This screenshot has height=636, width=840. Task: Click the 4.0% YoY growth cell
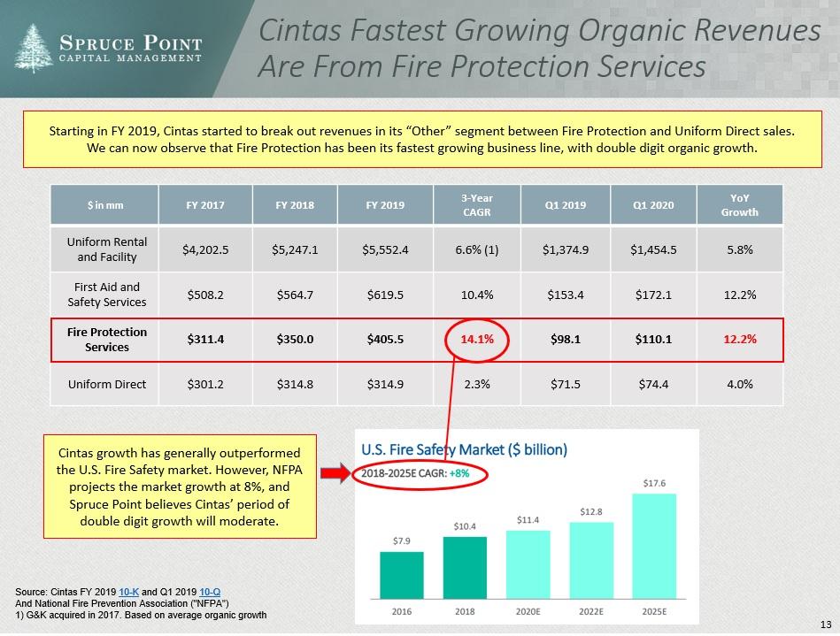coord(739,385)
